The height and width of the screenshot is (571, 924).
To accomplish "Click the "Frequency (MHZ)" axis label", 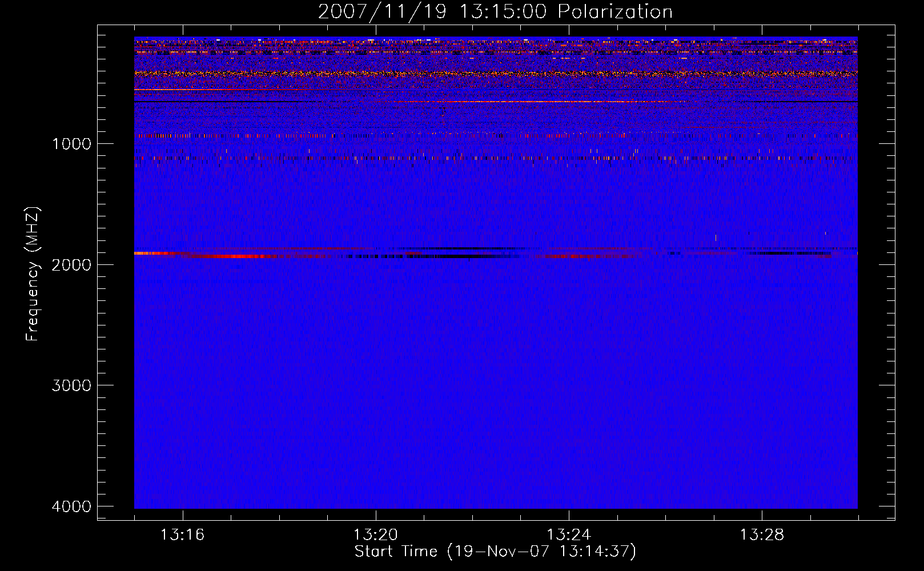I will (33, 274).
